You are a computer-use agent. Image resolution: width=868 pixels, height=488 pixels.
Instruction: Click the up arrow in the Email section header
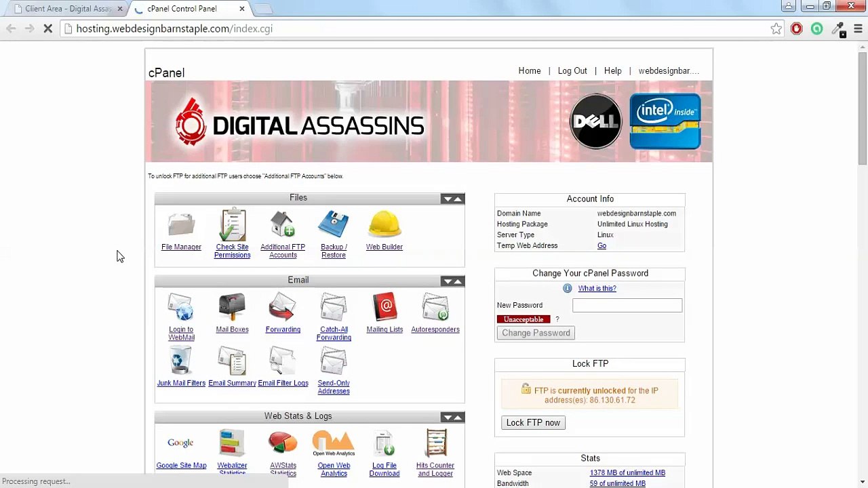[458, 281]
